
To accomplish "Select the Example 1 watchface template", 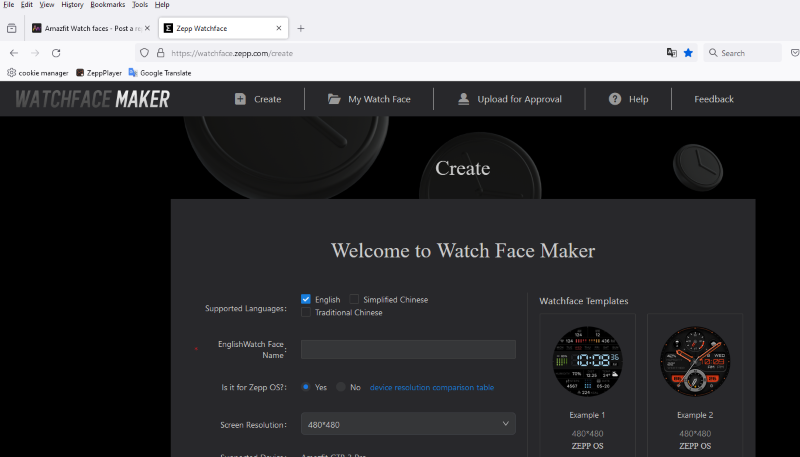I will coord(587,361).
